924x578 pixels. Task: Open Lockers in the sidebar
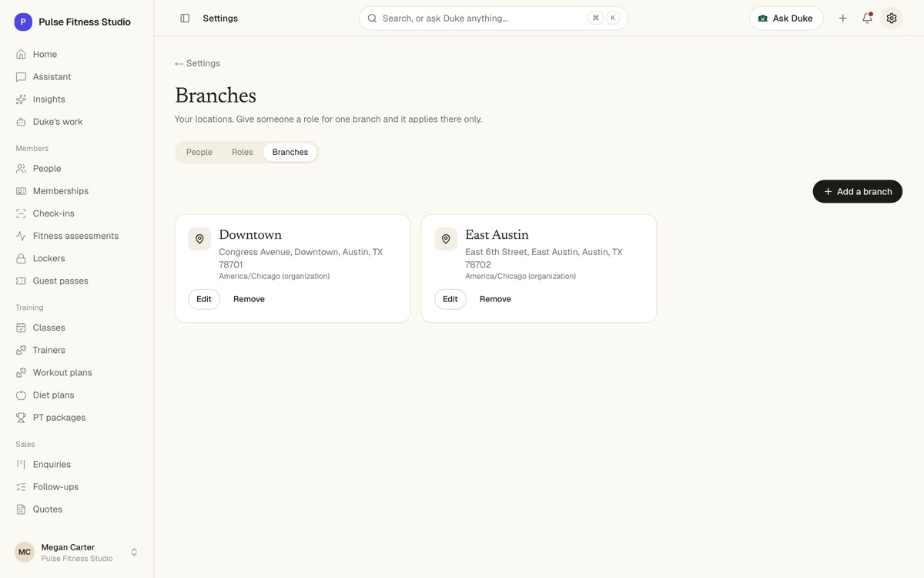(77, 258)
